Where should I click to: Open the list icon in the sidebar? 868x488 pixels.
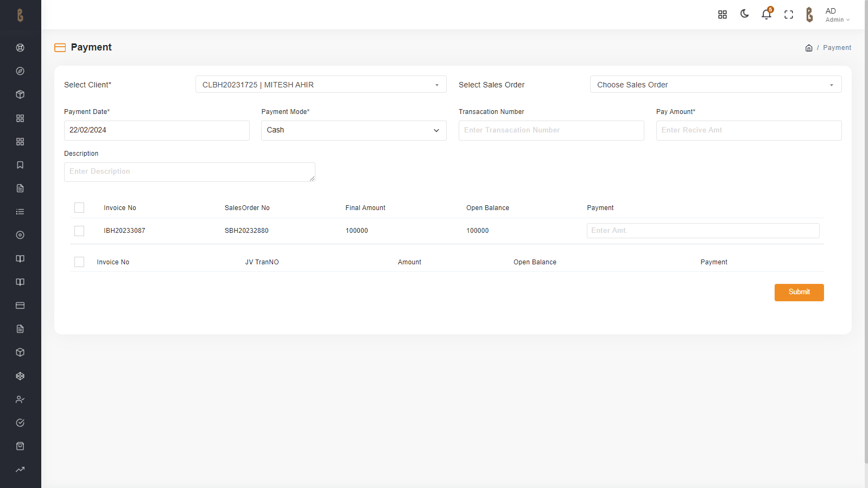click(20, 212)
